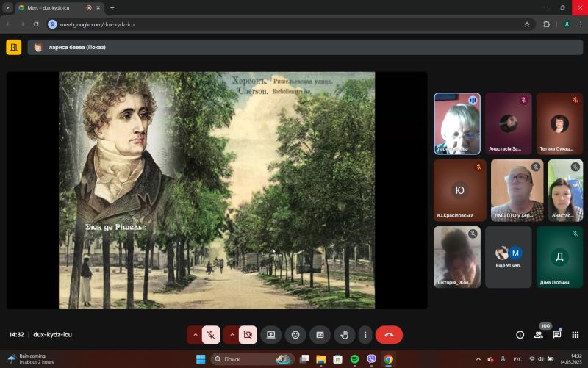Go forward in browser history
Viewport: 588px width, 368px height.
22,24
